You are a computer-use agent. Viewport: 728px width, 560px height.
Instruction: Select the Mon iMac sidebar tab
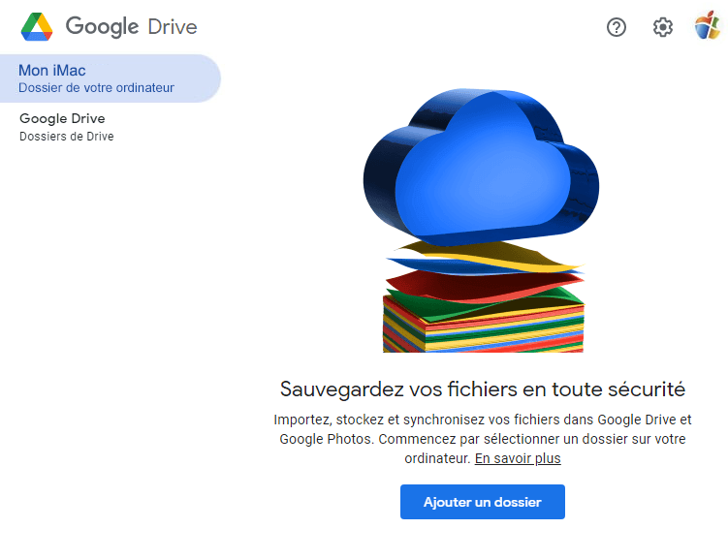(110, 78)
